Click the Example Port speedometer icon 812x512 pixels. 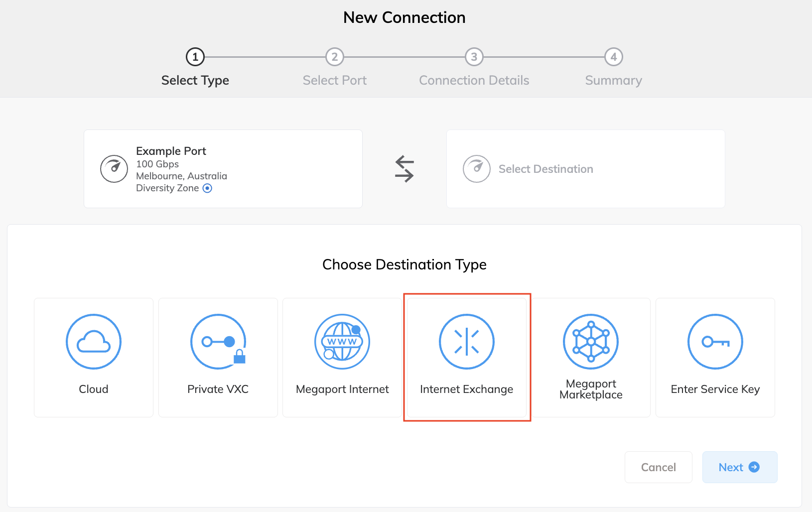click(114, 169)
